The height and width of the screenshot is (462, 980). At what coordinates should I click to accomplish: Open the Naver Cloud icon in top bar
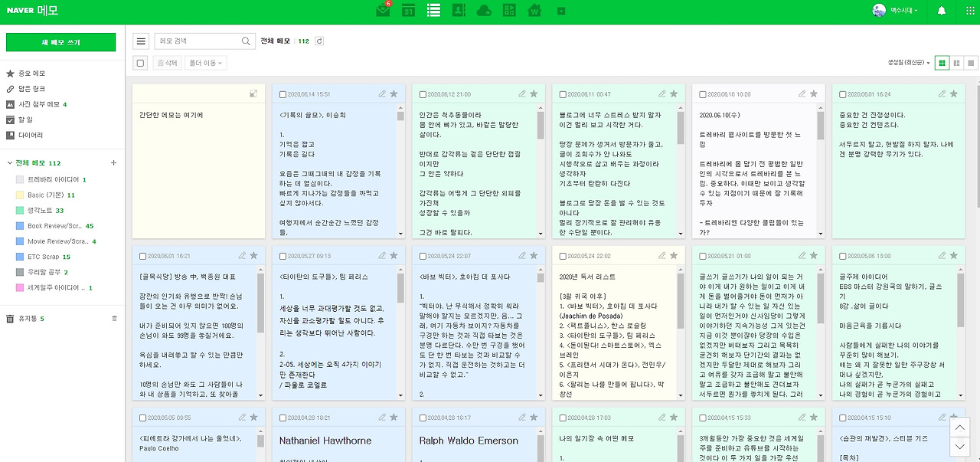(484, 10)
